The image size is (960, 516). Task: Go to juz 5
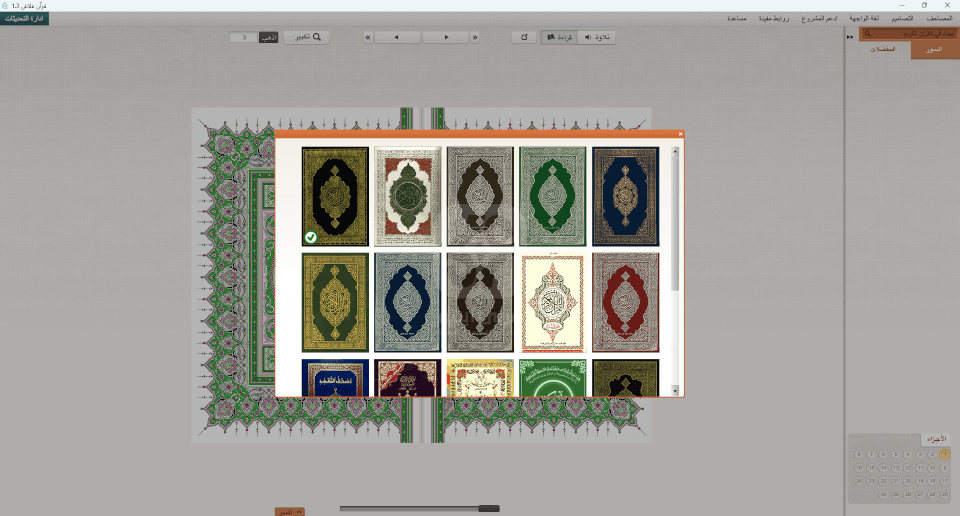pos(896,454)
